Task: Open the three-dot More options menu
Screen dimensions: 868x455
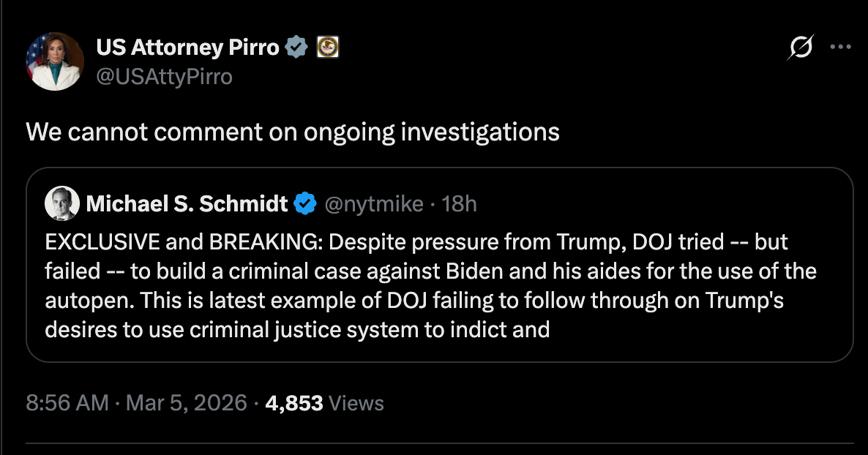Action: click(x=839, y=48)
